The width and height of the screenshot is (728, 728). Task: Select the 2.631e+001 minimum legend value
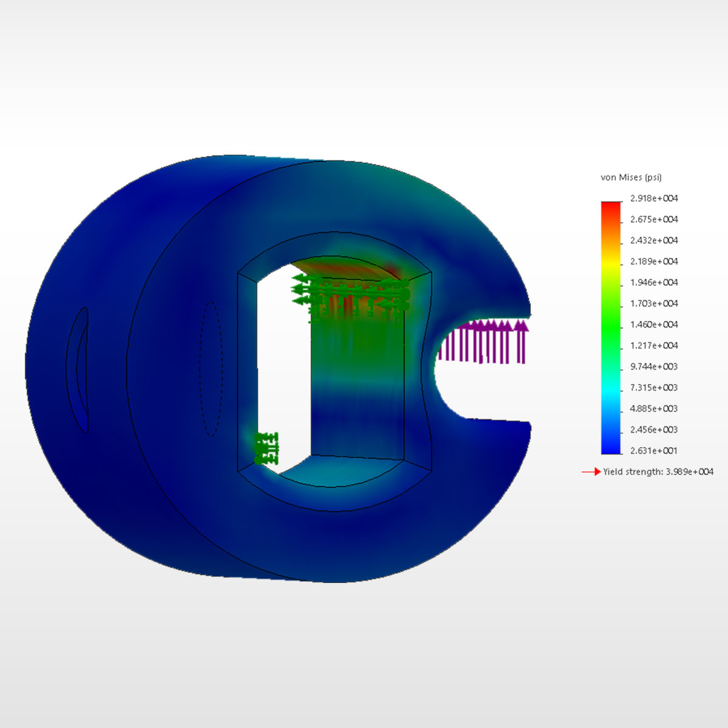coord(654,451)
